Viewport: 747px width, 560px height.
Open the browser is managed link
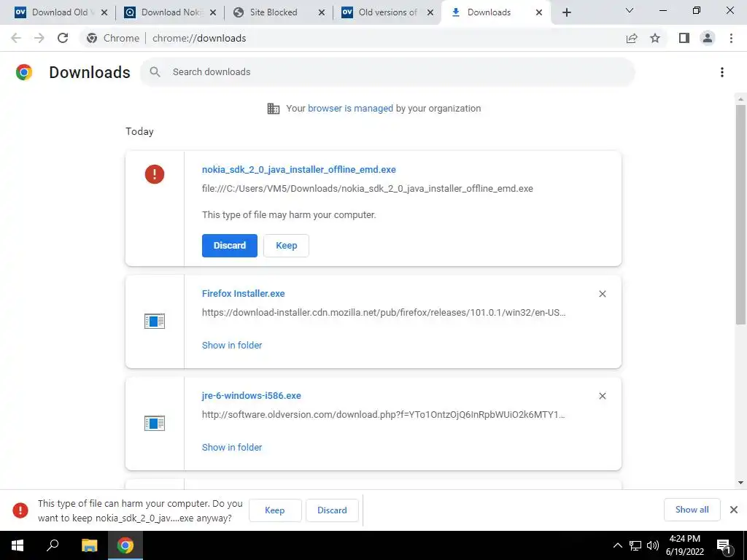[350, 109]
